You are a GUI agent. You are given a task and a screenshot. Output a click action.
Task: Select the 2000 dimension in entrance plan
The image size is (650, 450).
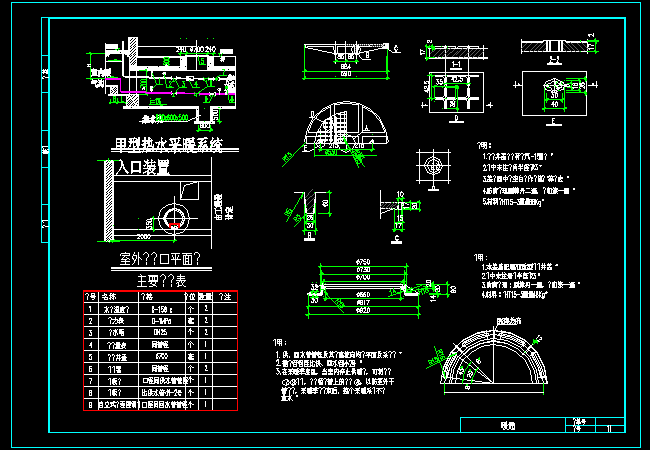(x=143, y=239)
